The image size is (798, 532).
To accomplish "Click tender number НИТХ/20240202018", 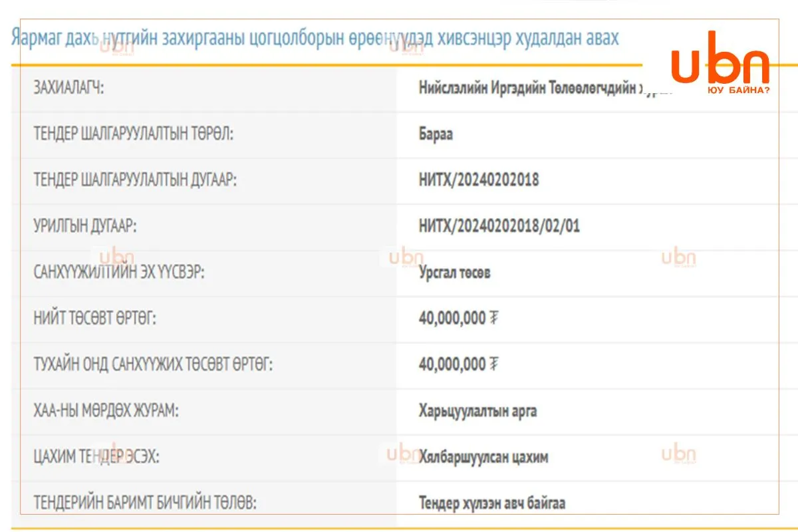I will click(479, 180).
